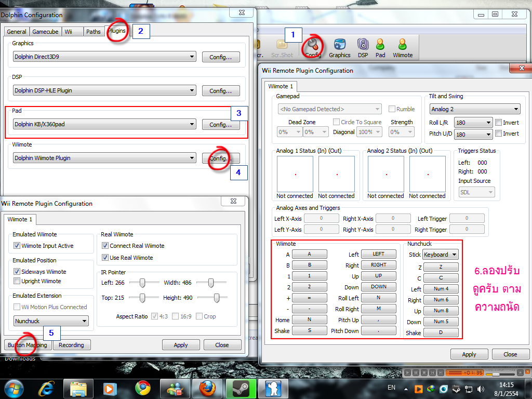This screenshot has height=399, width=532.
Task: Toggle Use Real Wiimote checkbox
Action: 105,258
